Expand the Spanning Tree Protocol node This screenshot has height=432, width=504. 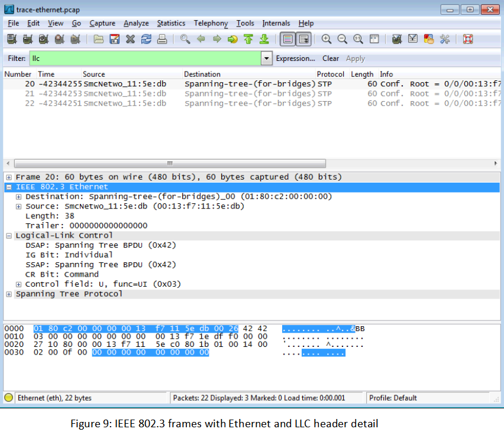tap(9, 294)
